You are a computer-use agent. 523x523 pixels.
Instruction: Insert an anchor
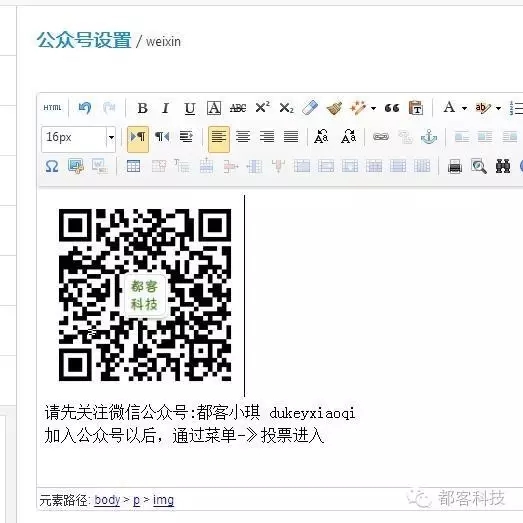point(429,137)
